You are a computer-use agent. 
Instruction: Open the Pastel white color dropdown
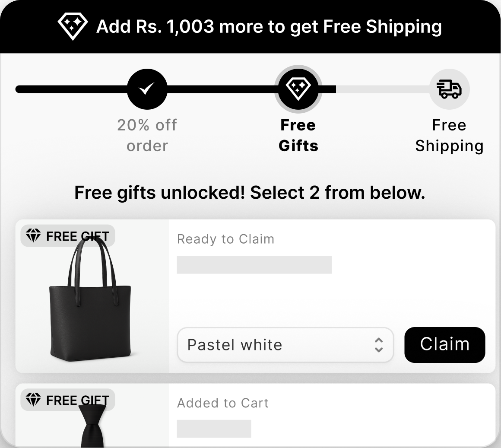tap(276, 345)
